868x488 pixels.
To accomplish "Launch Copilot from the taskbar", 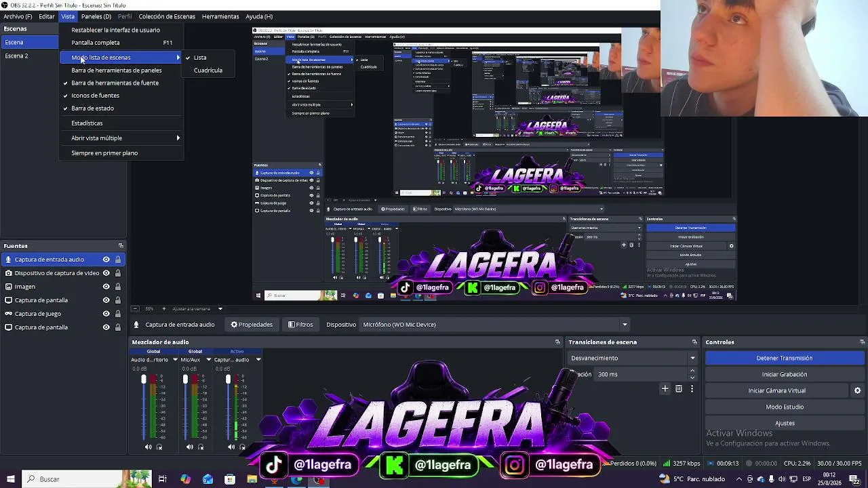I will 185,479.
